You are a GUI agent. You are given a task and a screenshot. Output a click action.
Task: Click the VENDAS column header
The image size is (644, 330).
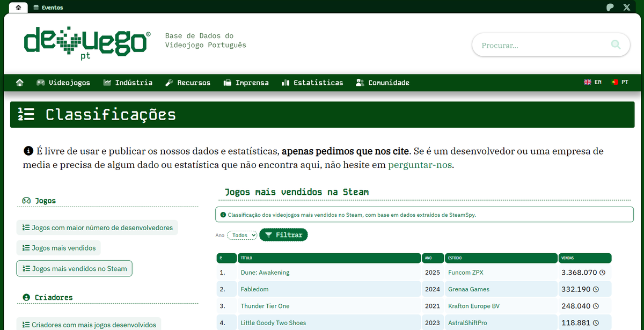coord(585,258)
